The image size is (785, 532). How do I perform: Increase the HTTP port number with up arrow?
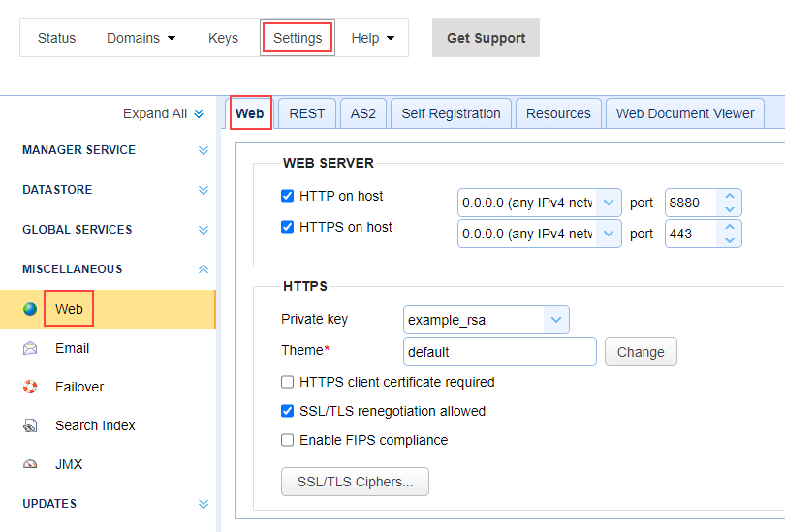click(x=730, y=197)
